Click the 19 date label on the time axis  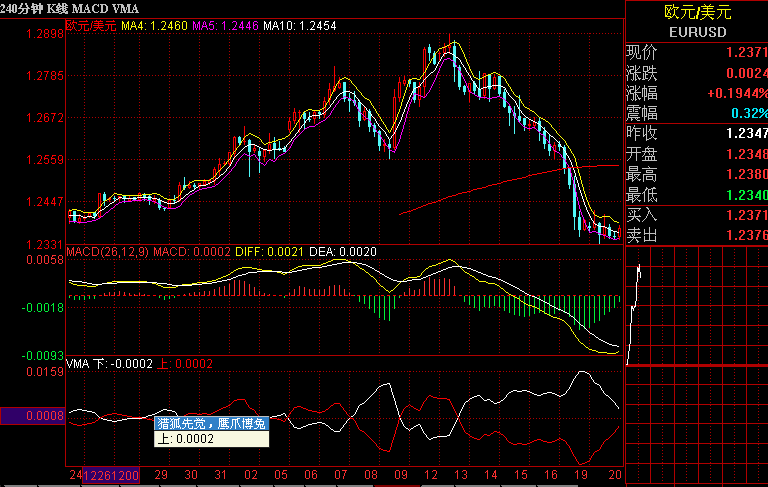(581, 475)
